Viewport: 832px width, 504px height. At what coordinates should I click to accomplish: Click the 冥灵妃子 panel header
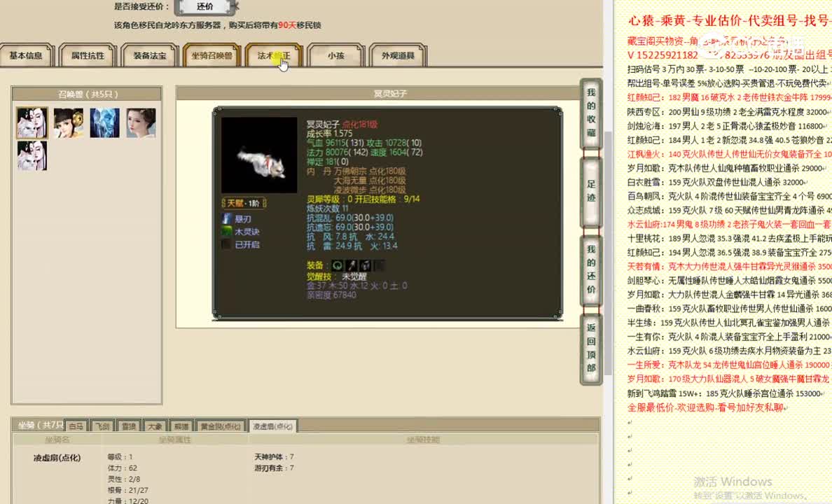(x=390, y=93)
